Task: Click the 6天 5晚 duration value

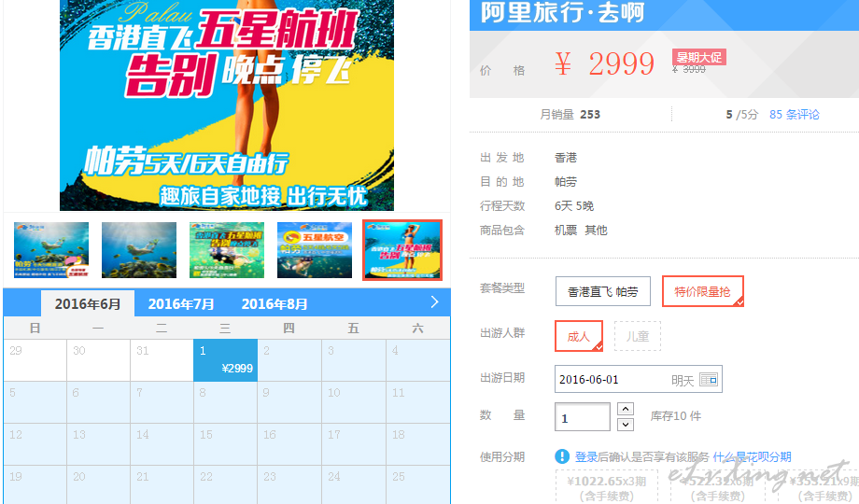Action: 574,205
